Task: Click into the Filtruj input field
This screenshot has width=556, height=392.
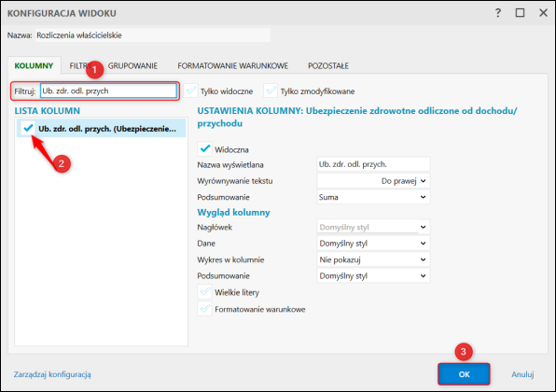Action: coord(108,91)
